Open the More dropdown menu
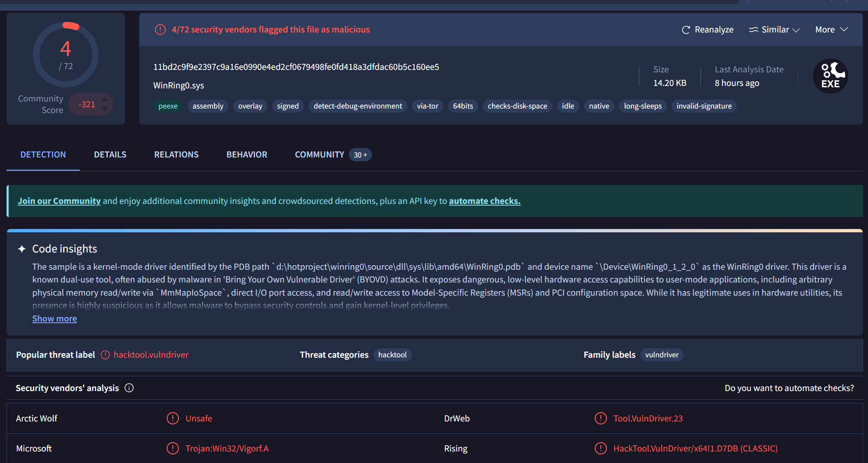868x463 pixels. 831,30
